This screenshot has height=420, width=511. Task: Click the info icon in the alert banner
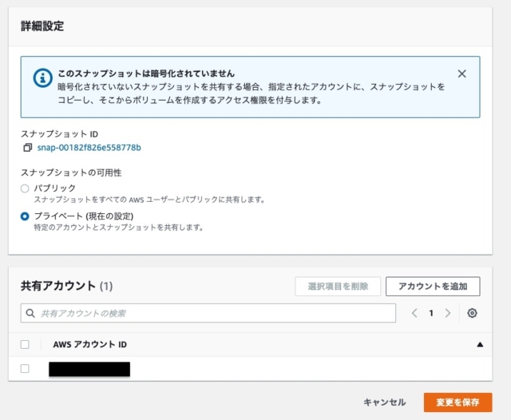tap(42, 78)
